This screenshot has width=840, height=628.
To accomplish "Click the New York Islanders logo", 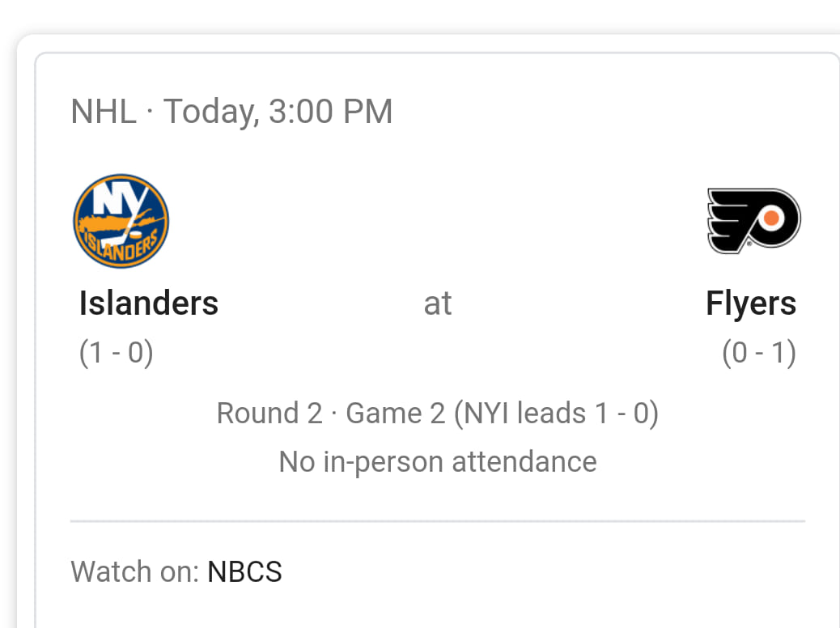I will 121,221.
